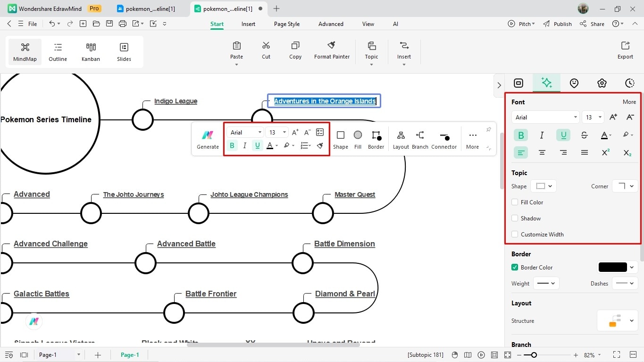Click Fill in the floating toolbar

(x=358, y=140)
